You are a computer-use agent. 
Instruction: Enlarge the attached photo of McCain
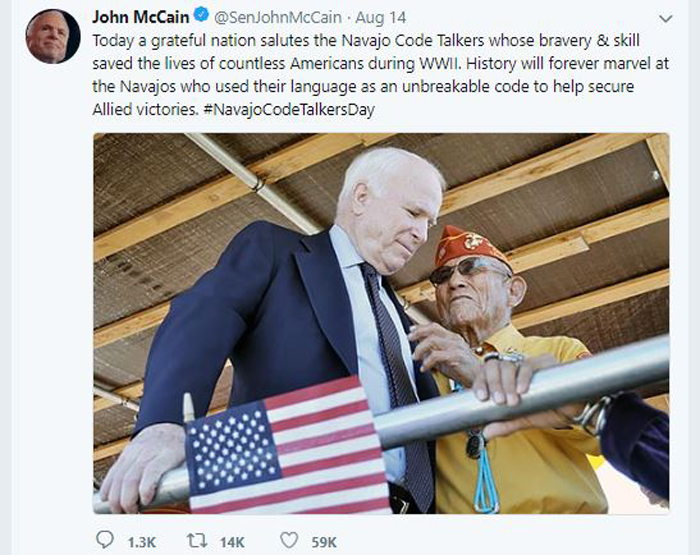(381, 323)
